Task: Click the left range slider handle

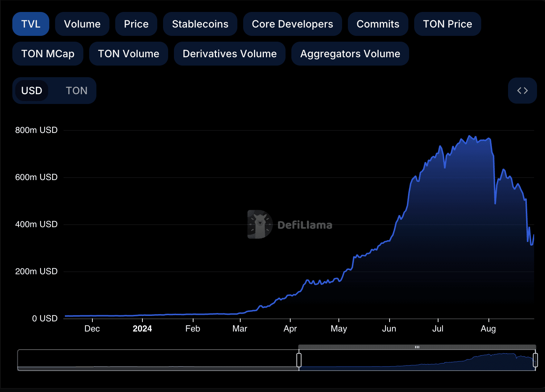Action: pos(299,360)
